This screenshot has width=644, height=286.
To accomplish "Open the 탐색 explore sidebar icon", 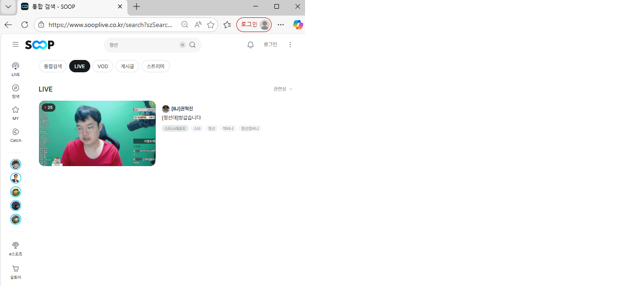I will [x=16, y=91].
